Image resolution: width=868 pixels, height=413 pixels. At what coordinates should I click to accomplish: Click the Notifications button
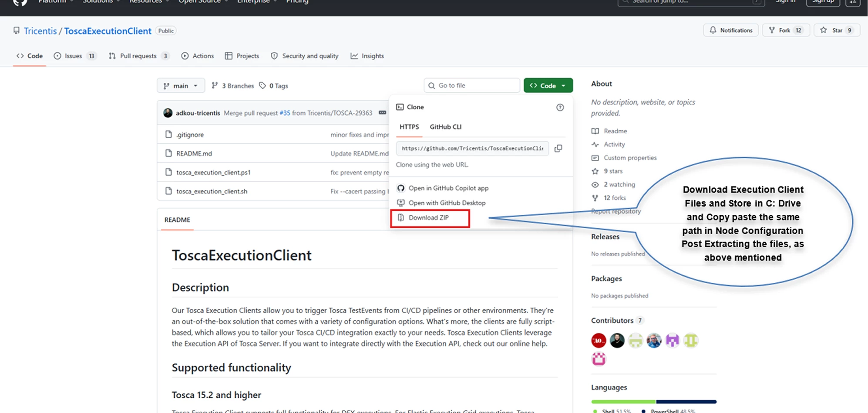[x=731, y=30]
